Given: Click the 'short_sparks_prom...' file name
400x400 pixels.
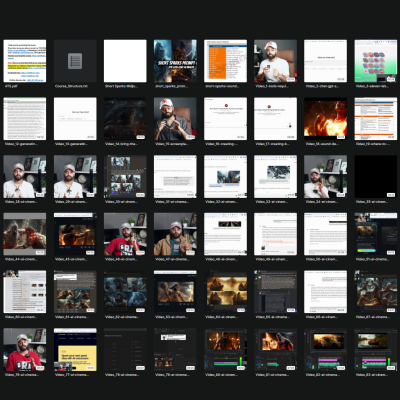Looking at the screenshot, I should 171,86.
